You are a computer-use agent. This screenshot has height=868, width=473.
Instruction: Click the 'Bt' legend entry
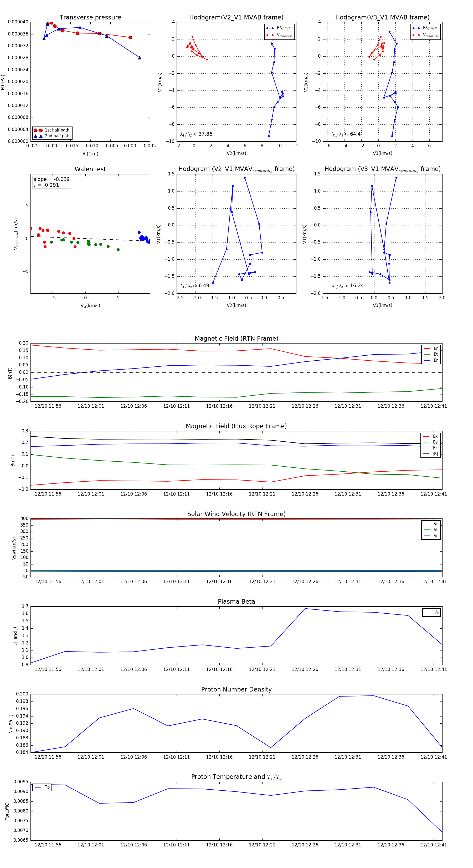(431, 355)
